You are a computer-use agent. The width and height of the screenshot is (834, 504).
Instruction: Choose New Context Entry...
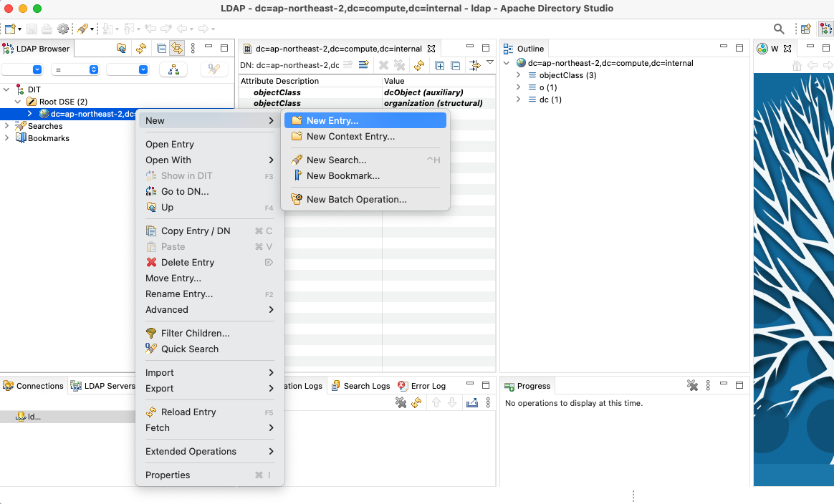point(365,137)
